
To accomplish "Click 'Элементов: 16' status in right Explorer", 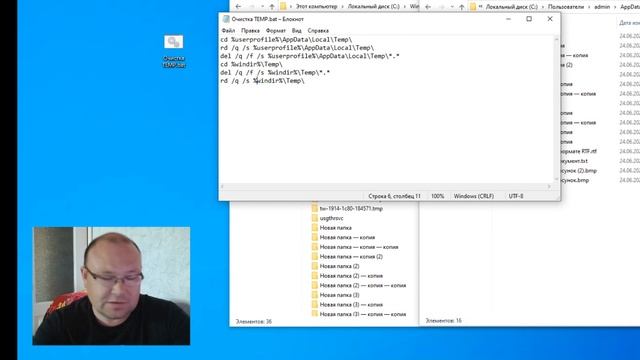I will click(x=443, y=321).
